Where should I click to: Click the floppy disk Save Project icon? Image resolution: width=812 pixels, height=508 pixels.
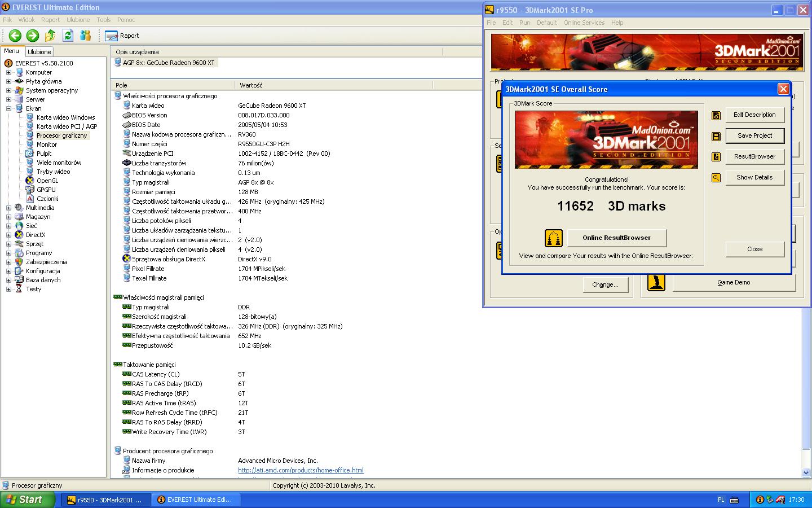(716, 136)
